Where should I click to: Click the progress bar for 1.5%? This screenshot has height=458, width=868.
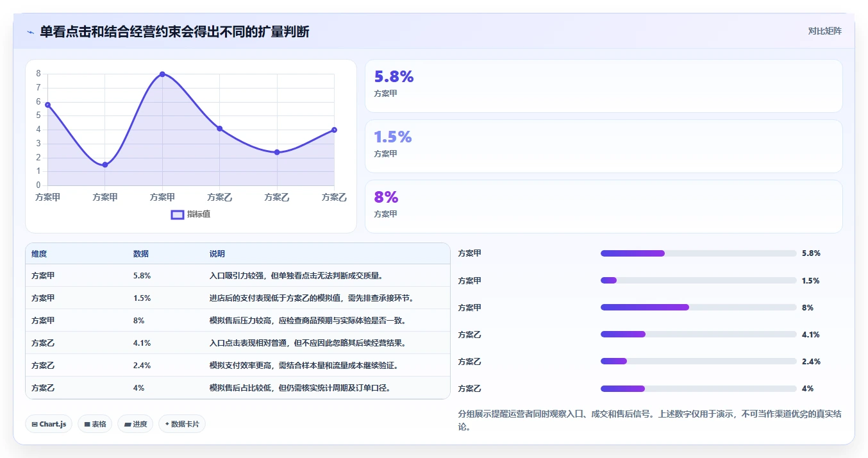click(698, 280)
